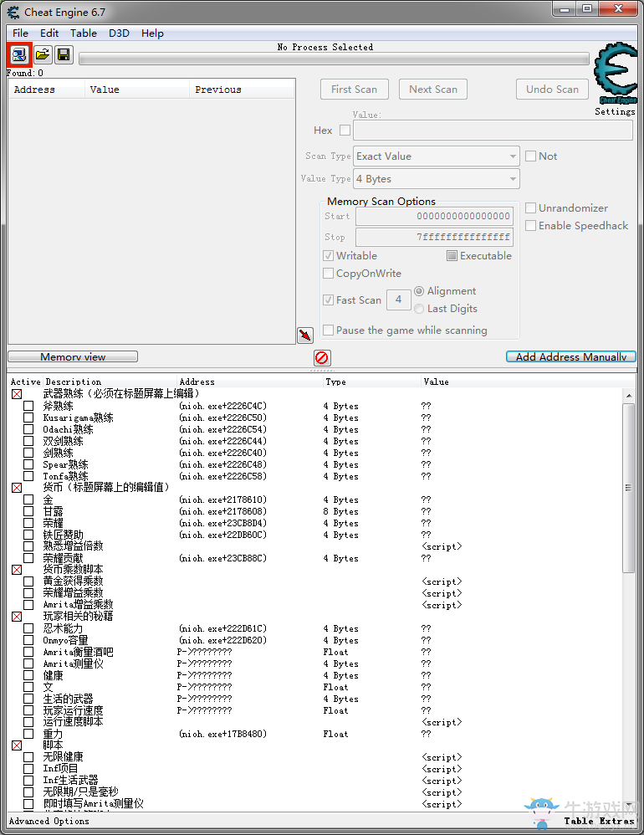The height and width of the screenshot is (835, 644).
Task: Click the red no-entry clear list icon
Action: 322,357
